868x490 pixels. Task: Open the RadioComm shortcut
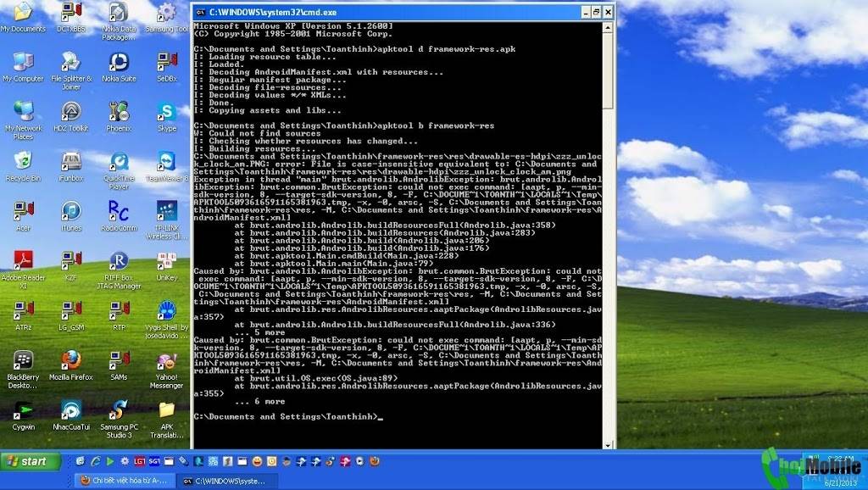tap(119, 216)
